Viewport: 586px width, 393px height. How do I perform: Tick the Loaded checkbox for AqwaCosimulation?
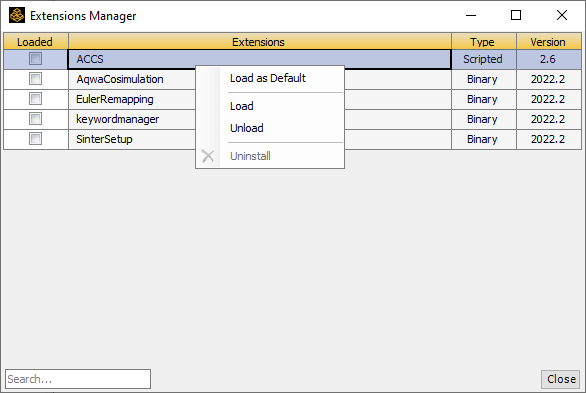point(36,79)
